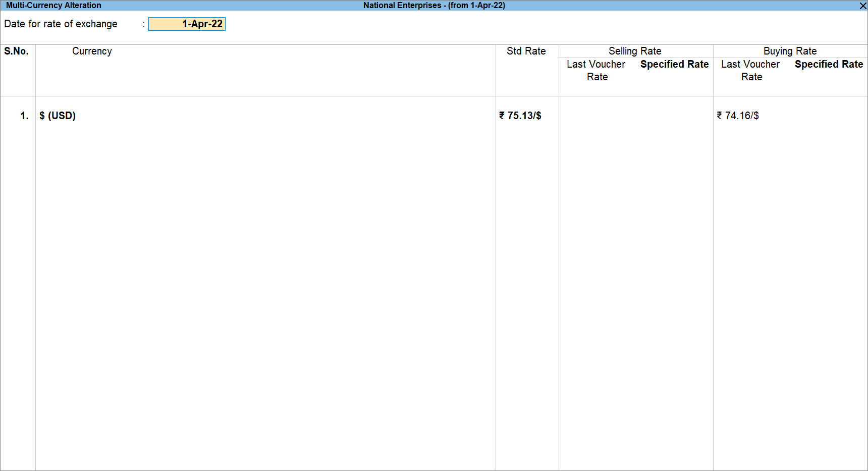Click the National Enterprises company title
The width and height of the screenshot is (868, 471).
pos(434,6)
